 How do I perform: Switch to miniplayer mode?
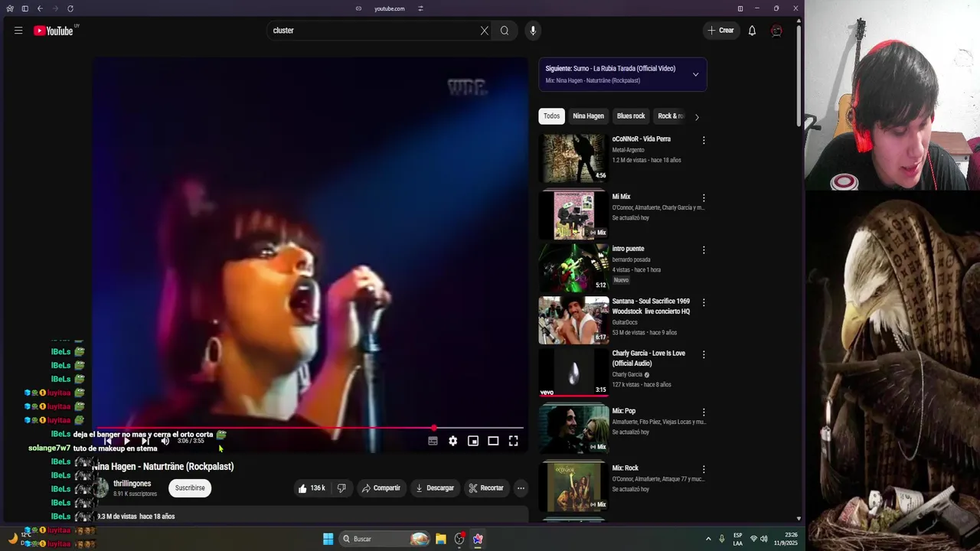[x=473, y=441]
